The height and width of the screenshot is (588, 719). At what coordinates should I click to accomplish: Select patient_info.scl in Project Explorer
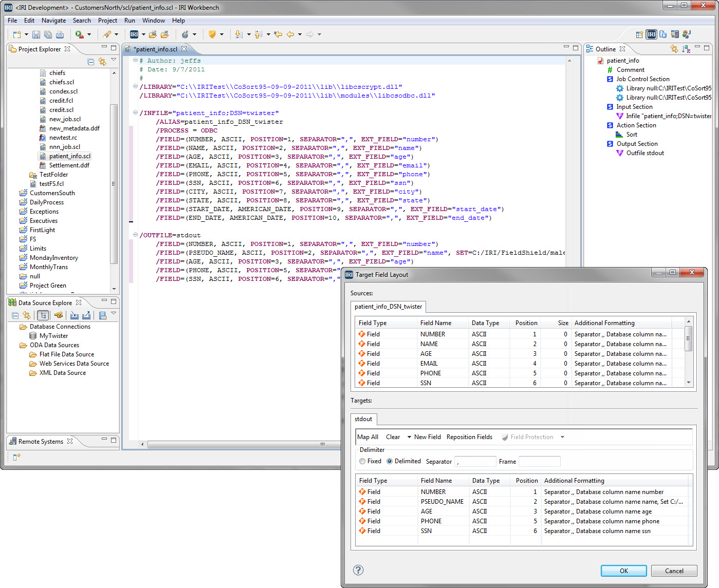click(69, 156)
